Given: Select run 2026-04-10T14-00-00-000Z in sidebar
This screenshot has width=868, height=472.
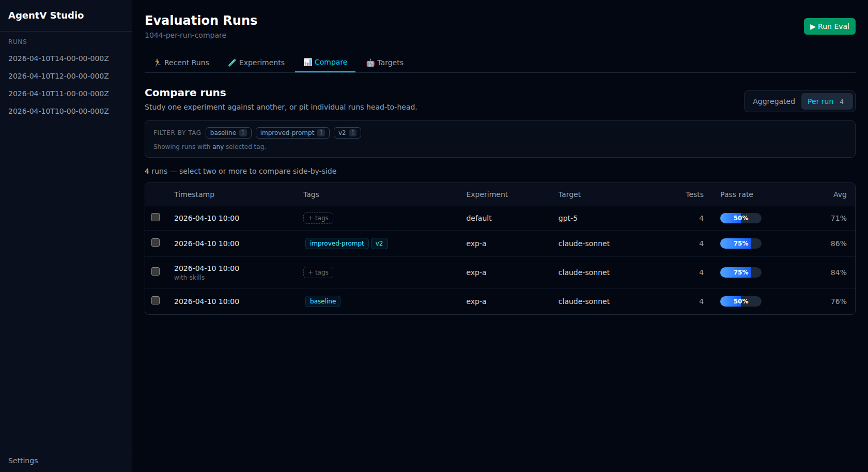Looking at the screenshot, I should [x=58, y=58].
